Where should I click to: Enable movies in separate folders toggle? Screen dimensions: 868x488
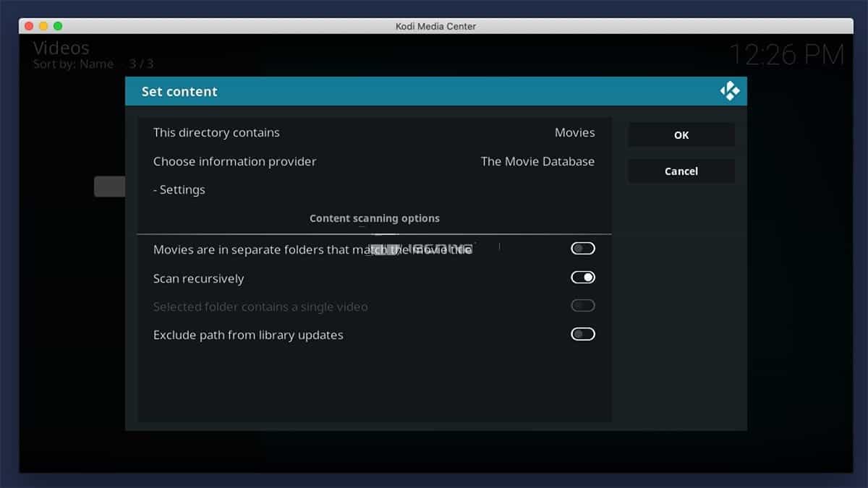[582, 249]
